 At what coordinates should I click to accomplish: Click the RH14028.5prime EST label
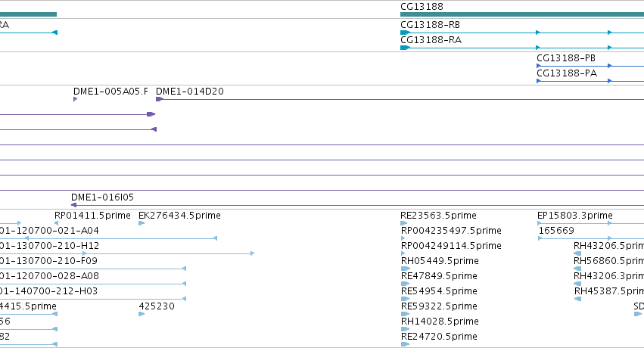point(440,322)
